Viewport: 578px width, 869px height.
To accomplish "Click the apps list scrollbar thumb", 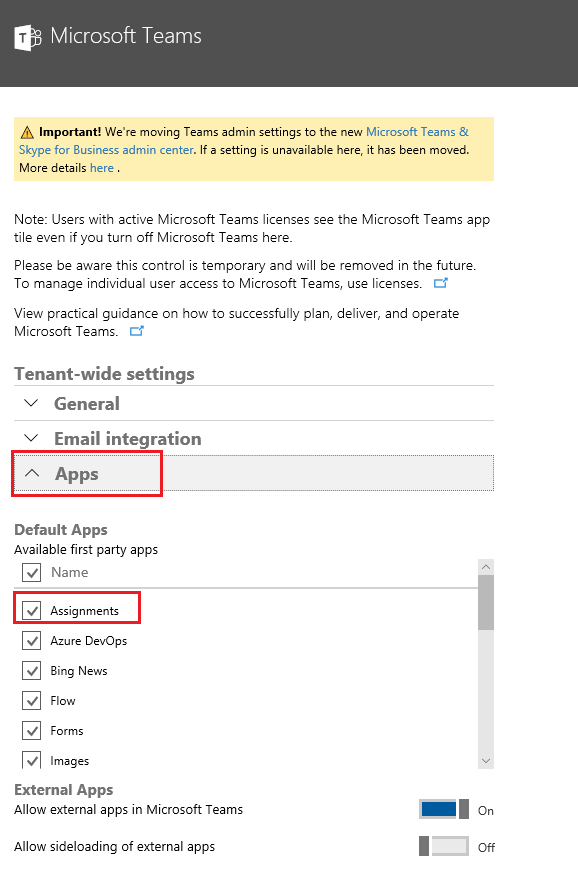I will click(486, 602).
